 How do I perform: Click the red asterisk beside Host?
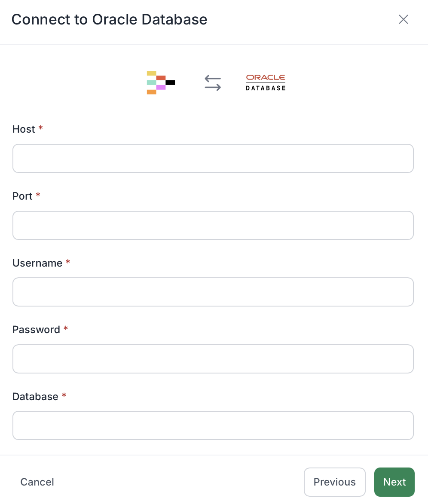(40, 128)
